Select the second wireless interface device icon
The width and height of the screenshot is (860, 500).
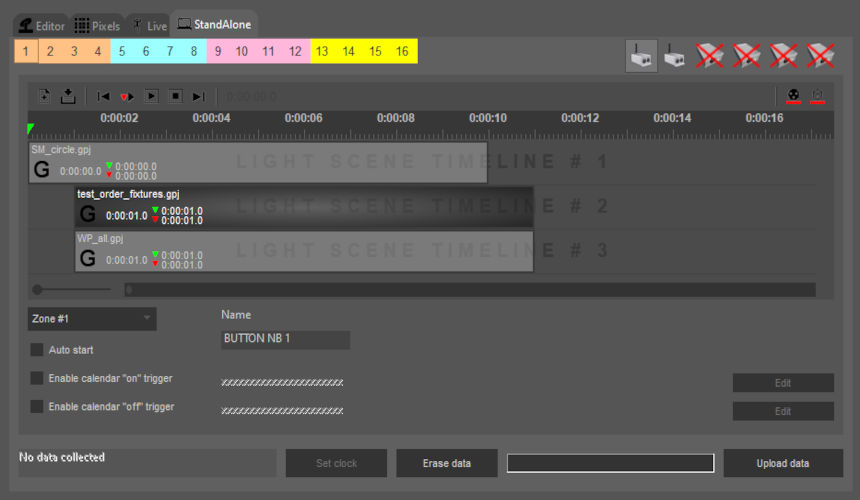pyautogui.click(x=676, y=56)
